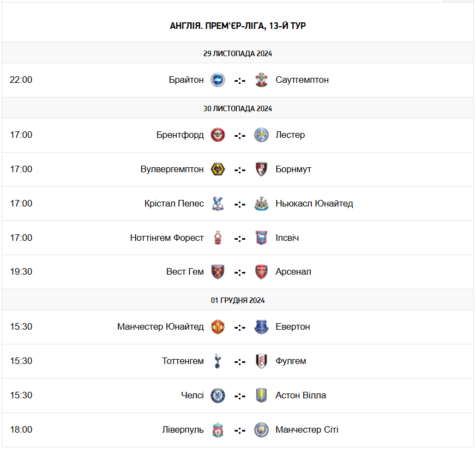The height and width of the screenshot is (449, 476).
Task: Open the Вест Гем team link
Action: (x=185, y=271)
